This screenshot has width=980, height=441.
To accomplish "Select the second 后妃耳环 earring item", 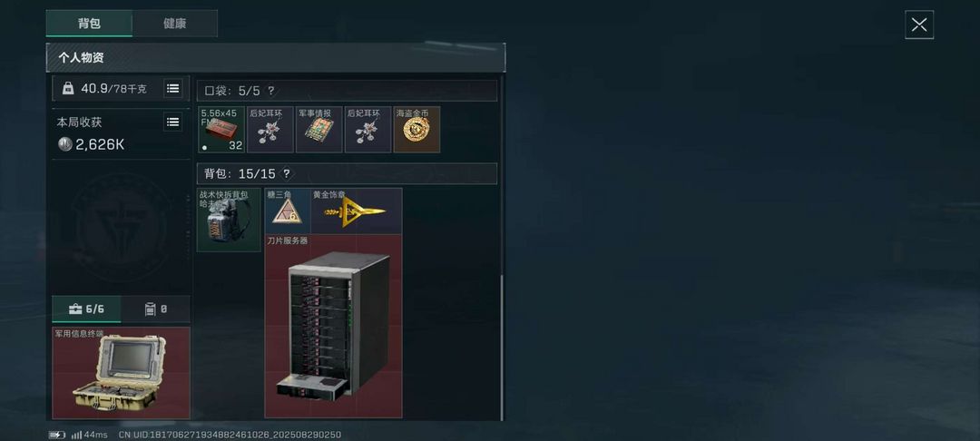I will [x=367, y=129].
